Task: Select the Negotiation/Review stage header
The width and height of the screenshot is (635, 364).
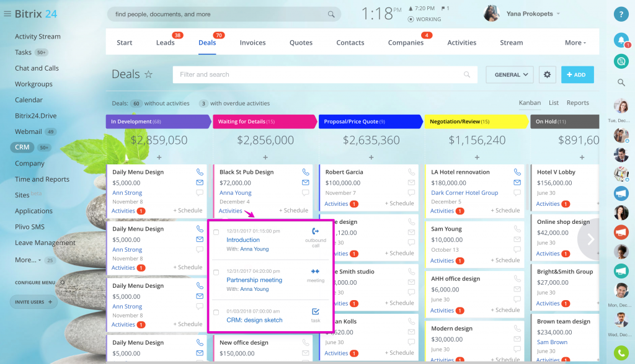Action: pos(476,122)
